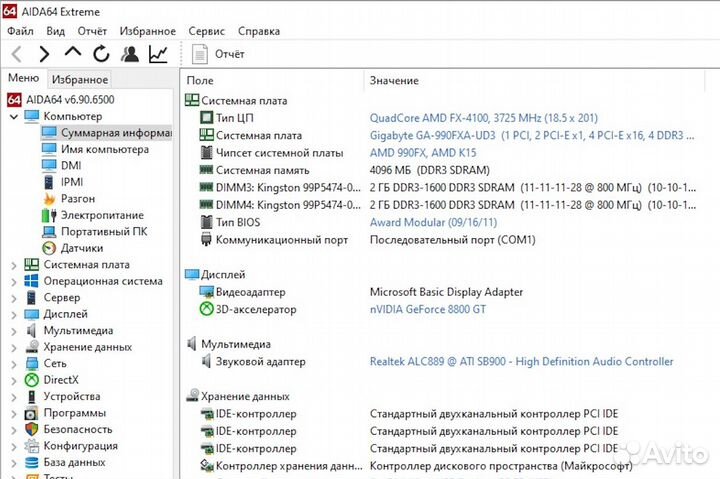Viewport: 720px width, 479px height.
Task: Collapse the Компьютер tree node
Action: coord(14,117)
